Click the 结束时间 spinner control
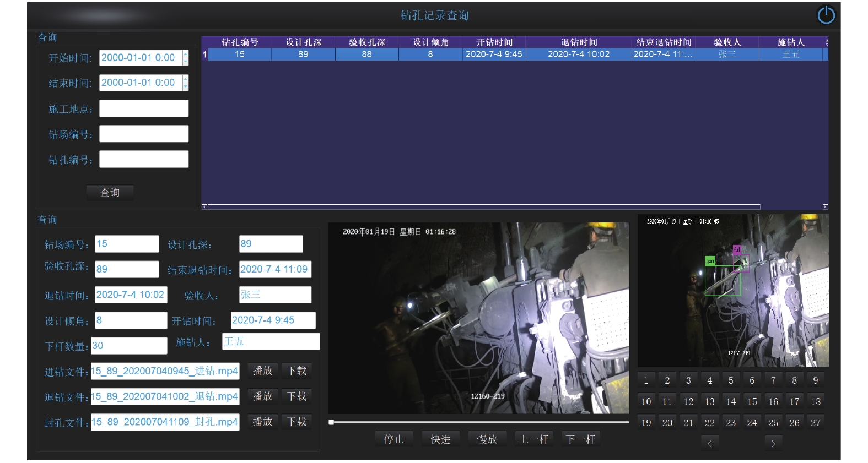Image resolution: width=868 pixels, height=463 pixels. [x=186, y=83]
